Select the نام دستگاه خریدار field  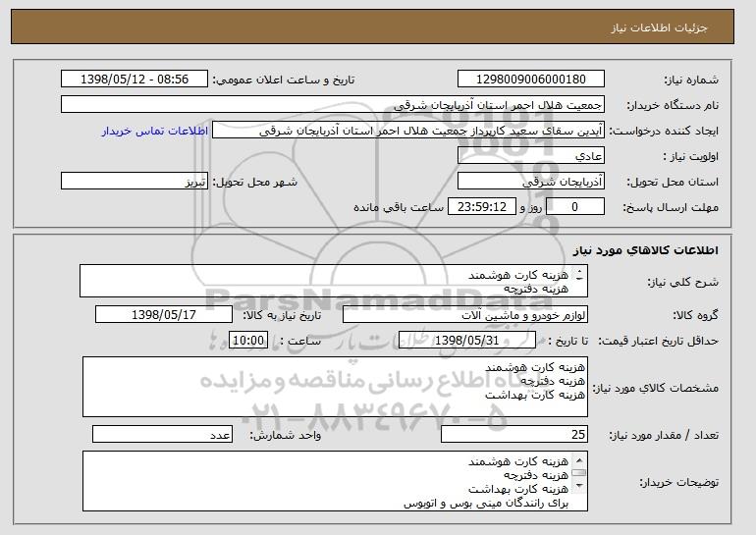point(333,105)
